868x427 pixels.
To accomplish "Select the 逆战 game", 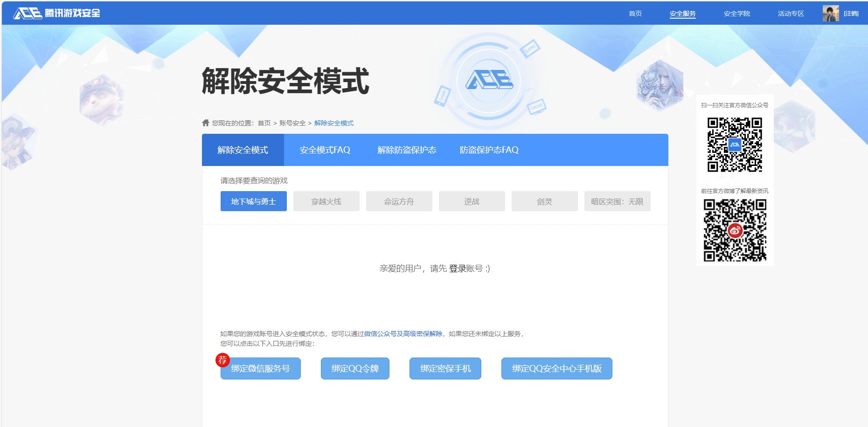I will click(472, 201).
